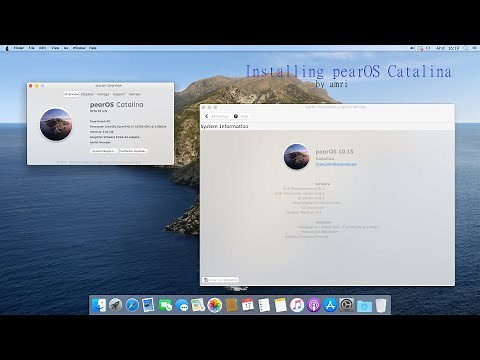Open the File menu

[32, 48]
